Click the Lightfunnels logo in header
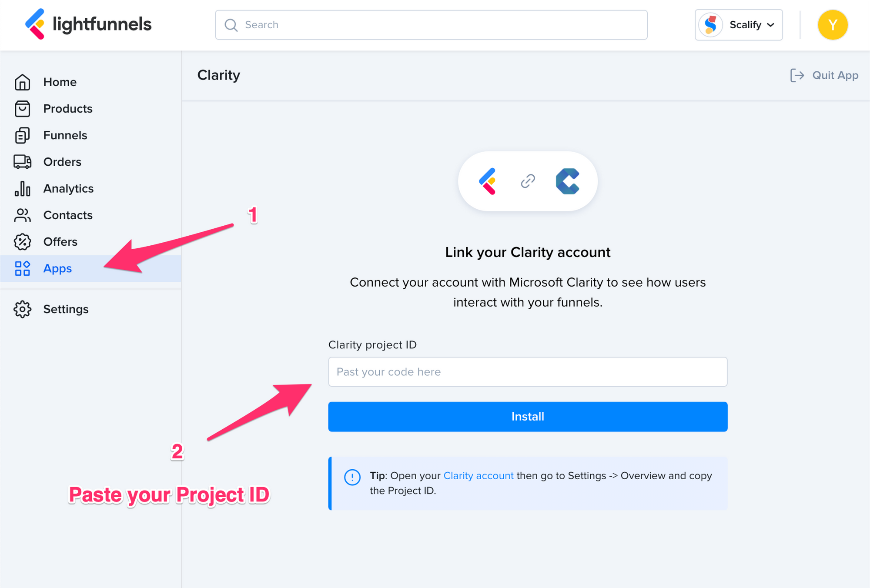 pyautogui.click(x=88, y=24)
